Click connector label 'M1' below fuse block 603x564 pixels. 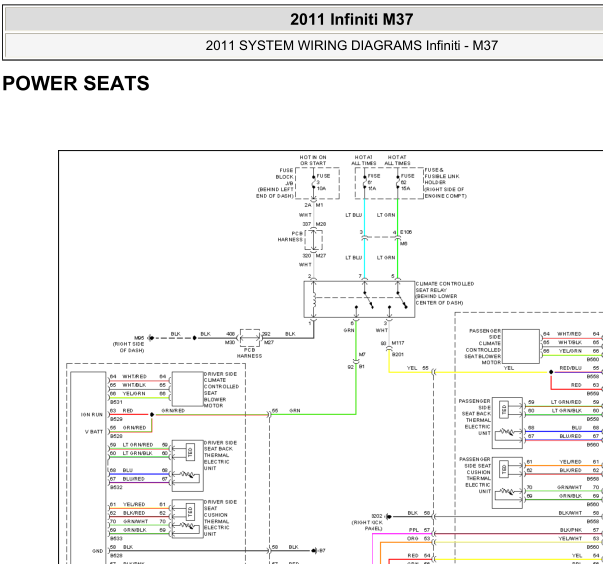coord(320,205)
